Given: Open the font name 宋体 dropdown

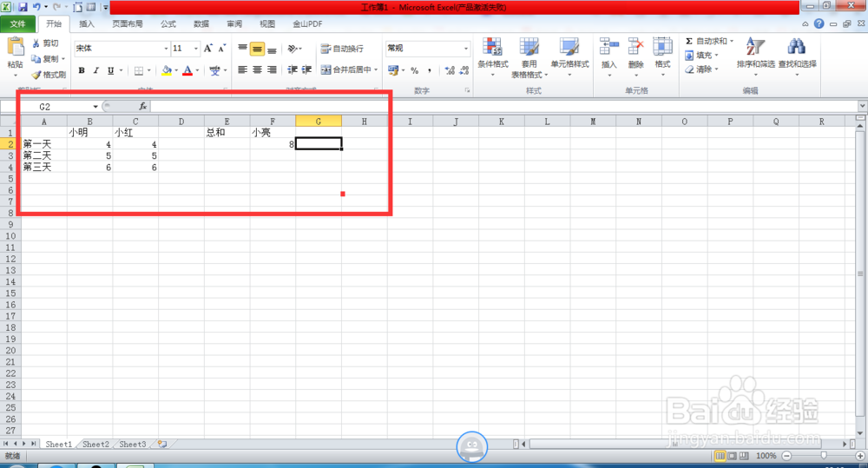Looking at the screenshot, I should (166, 48).
